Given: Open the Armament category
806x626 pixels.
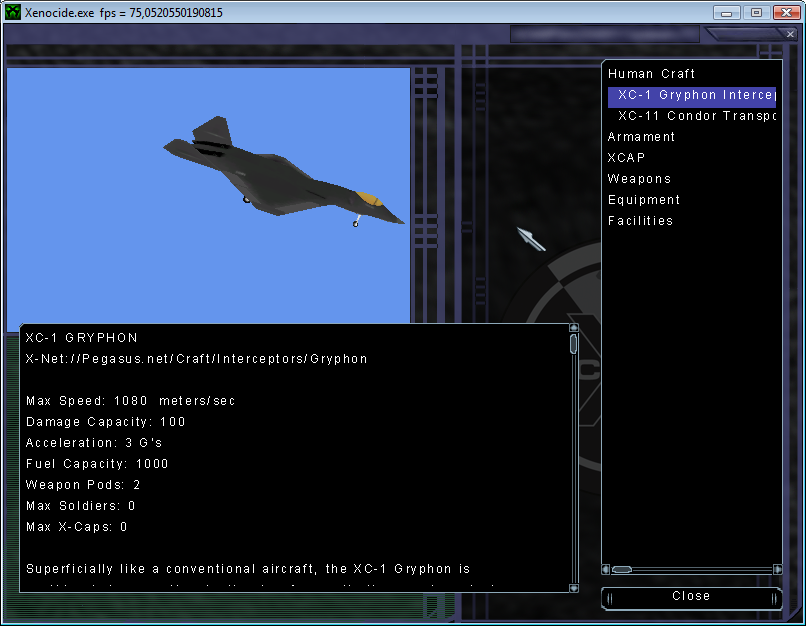Looking at the screenshot, I should (x=641, y=137).
